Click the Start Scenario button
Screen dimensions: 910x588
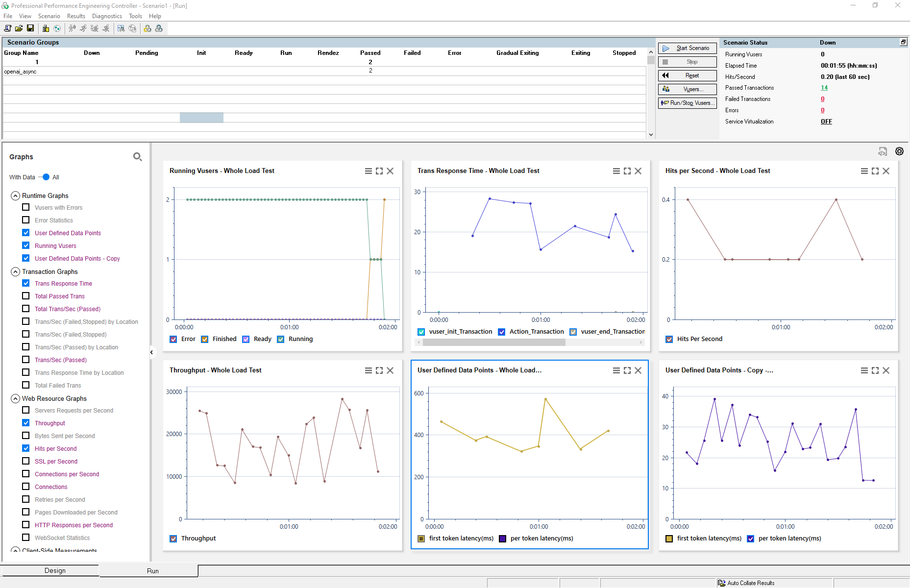[x=687, y=48]
